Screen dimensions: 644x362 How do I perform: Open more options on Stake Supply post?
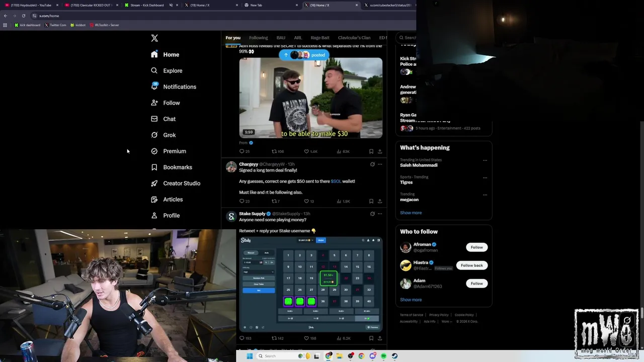click(380, 214)
